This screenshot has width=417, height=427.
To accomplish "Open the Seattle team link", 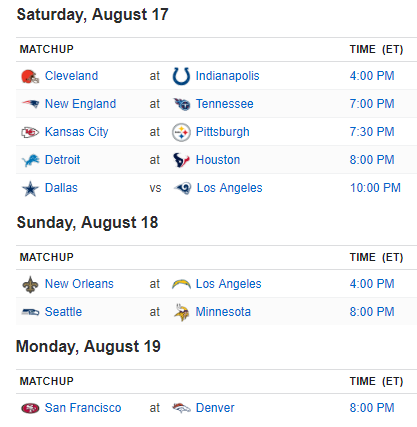I will 63,312.
